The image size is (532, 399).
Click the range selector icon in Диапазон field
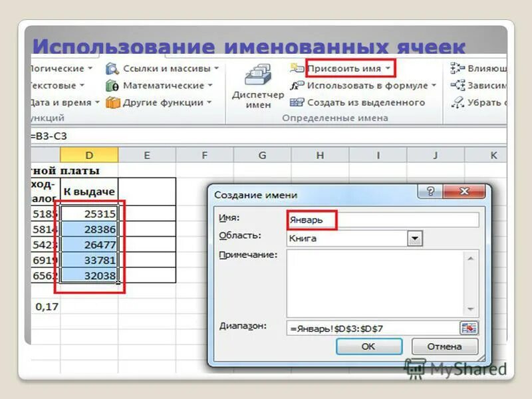click(x=469, y=328)
